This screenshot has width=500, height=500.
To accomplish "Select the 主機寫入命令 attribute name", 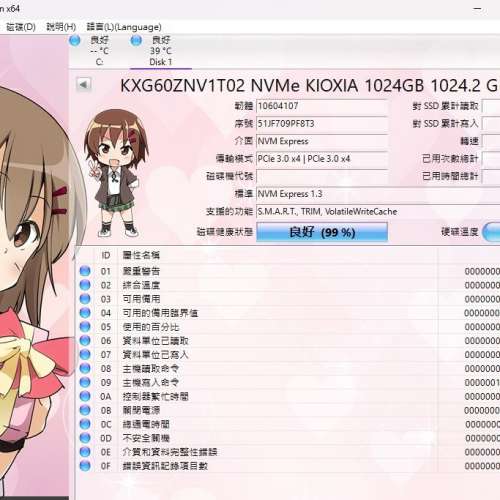I will coord(151,382).
